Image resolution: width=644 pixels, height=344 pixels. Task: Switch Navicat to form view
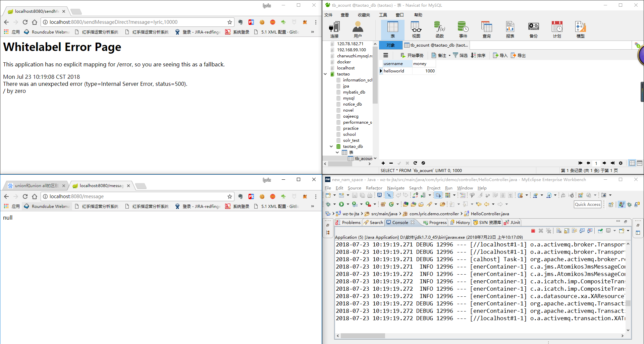640,163
